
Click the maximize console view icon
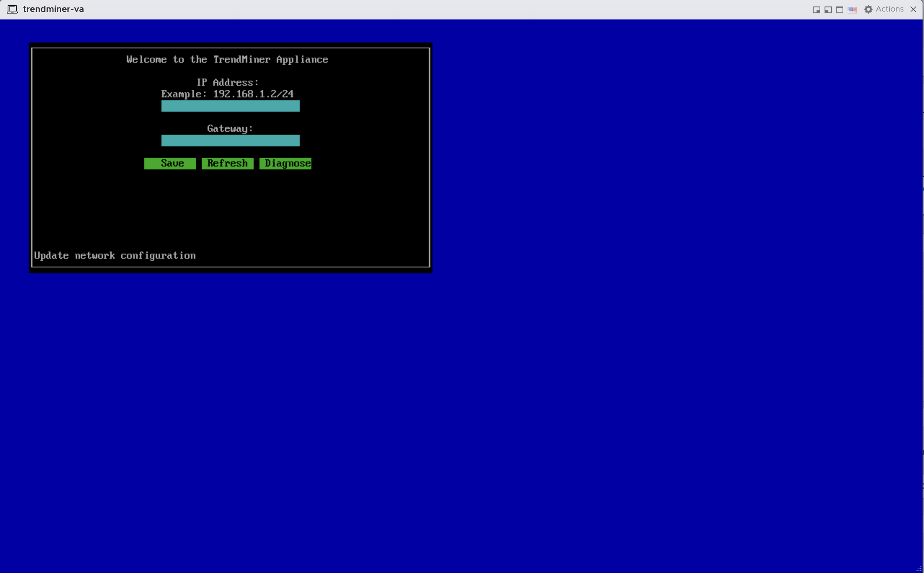click(x=839, y=9)
